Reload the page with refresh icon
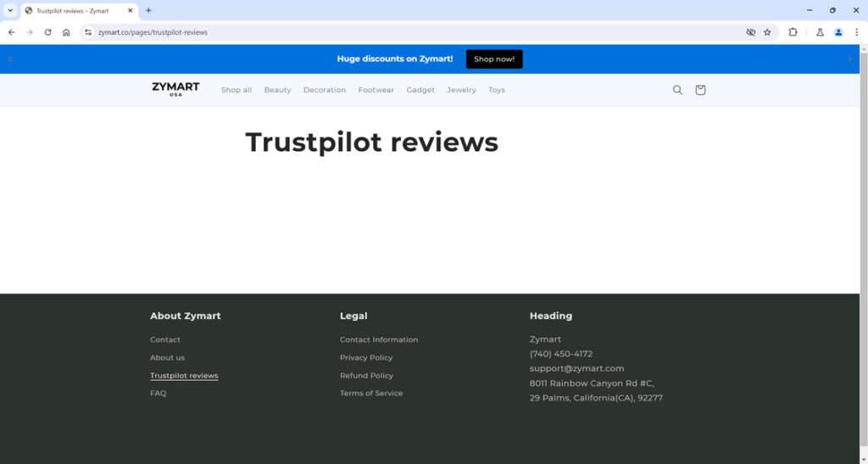This screenshot has height=464, width=868. [x=48, y=32]
